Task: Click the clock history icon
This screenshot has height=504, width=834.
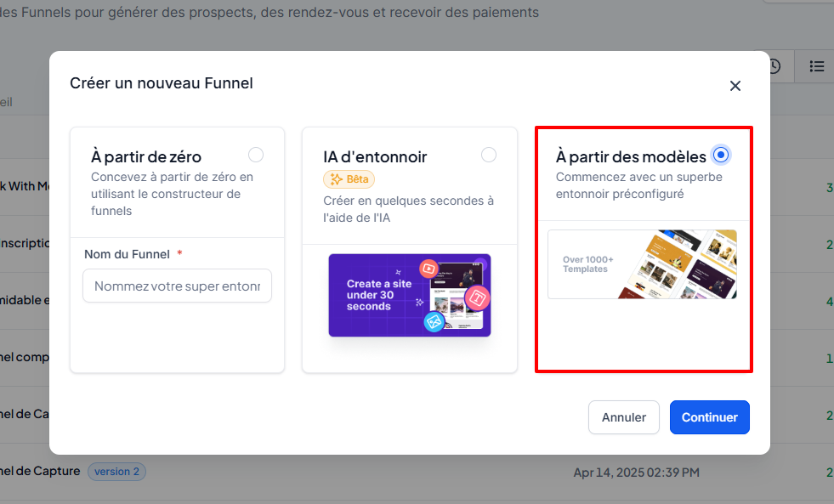Action: tap(774, 66)
